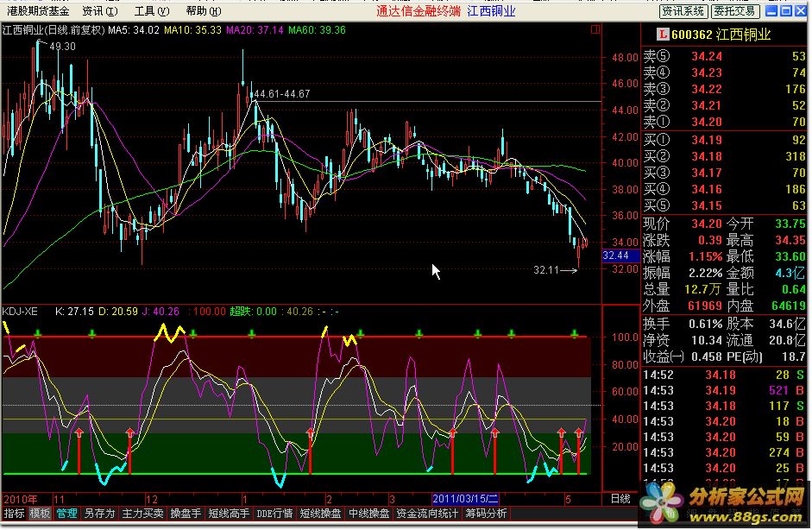Select the 筹码分析 tab

[486, 514]
